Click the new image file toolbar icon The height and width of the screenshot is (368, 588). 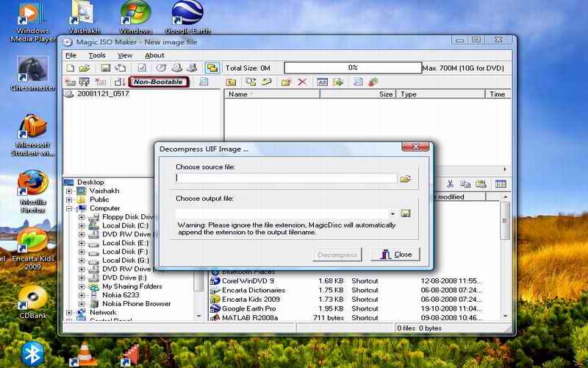[x=69, y=68]
